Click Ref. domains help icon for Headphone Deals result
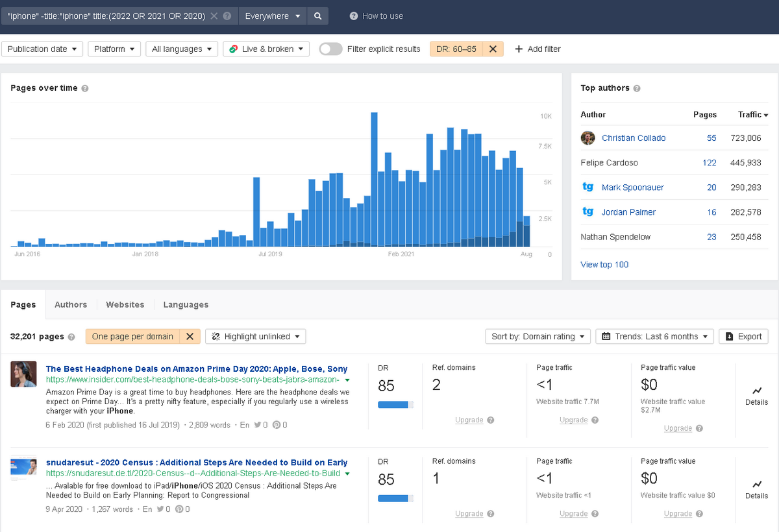The height and width of the screenshot is (532, 779). pyautogui.click(x=491, y=420)
